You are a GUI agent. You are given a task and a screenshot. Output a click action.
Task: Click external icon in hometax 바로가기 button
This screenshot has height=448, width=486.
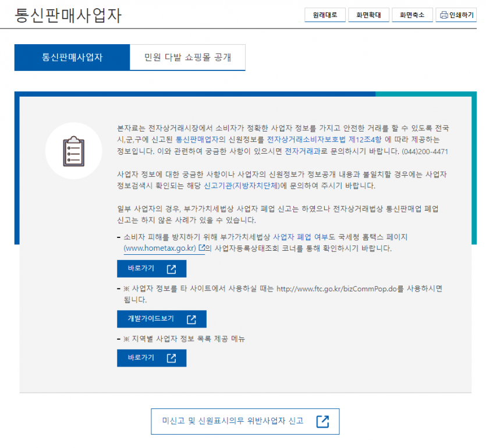tap(171, 269)
